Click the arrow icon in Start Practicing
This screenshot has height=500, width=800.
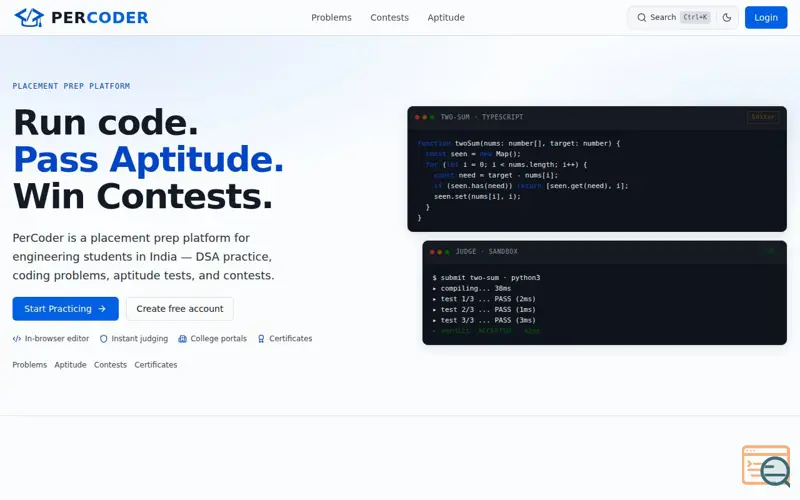point(102,309)
